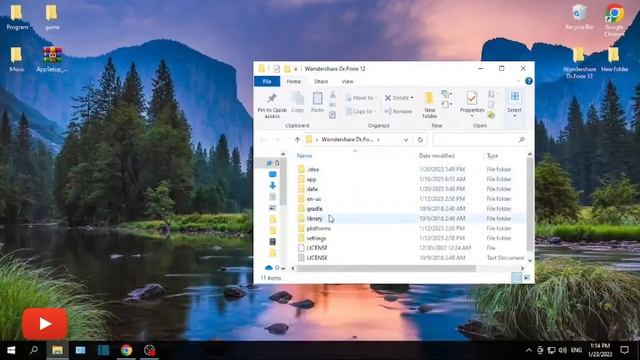The image size is (640, 360).
Task: Select the Music folder on desktop
Action: [x=16, y=60]
